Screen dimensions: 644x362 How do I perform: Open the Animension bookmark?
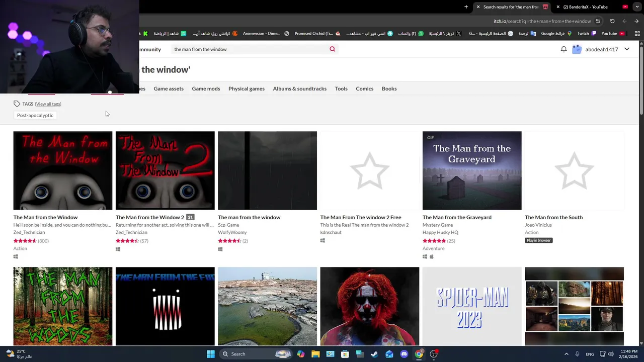click(266, 34)
